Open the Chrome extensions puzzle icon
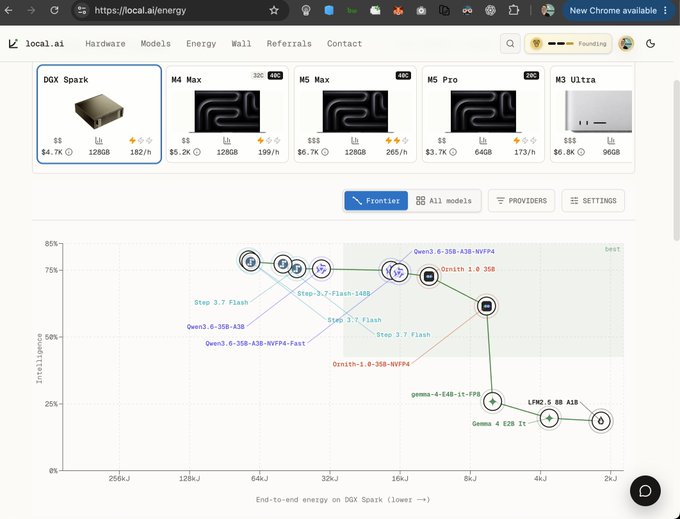 point(513,10)
